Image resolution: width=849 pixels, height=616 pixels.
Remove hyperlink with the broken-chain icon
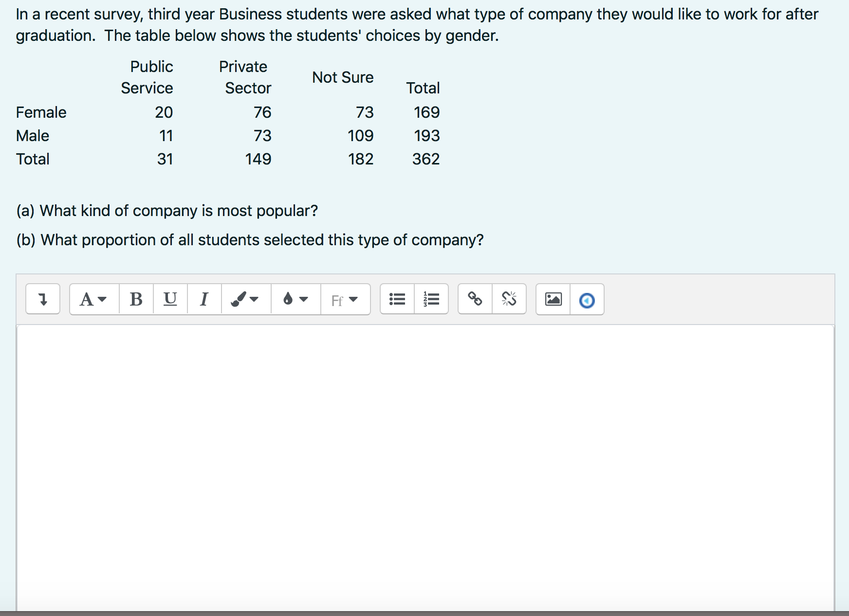(509, 299)
